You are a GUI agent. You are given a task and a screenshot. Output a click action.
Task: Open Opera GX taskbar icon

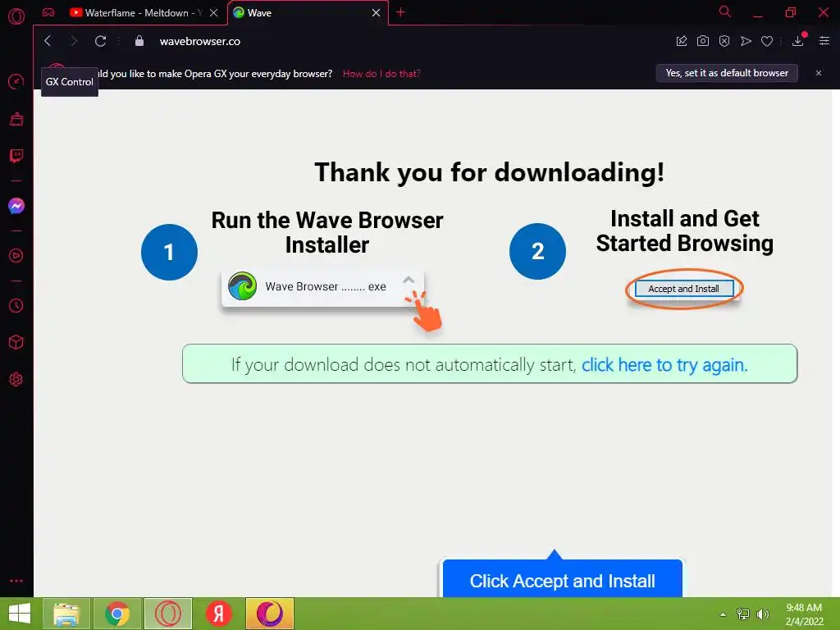click(x=168, y=614)
